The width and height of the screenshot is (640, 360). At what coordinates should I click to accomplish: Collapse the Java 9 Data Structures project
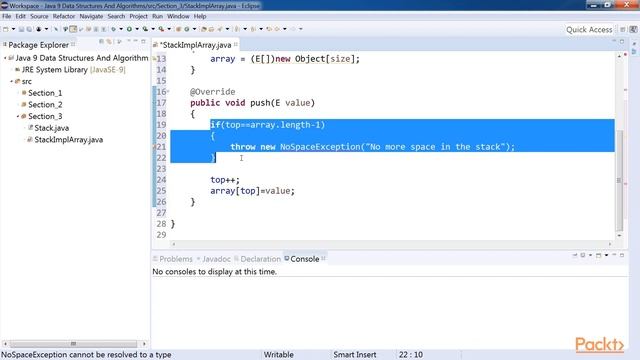tap(5, 58)
